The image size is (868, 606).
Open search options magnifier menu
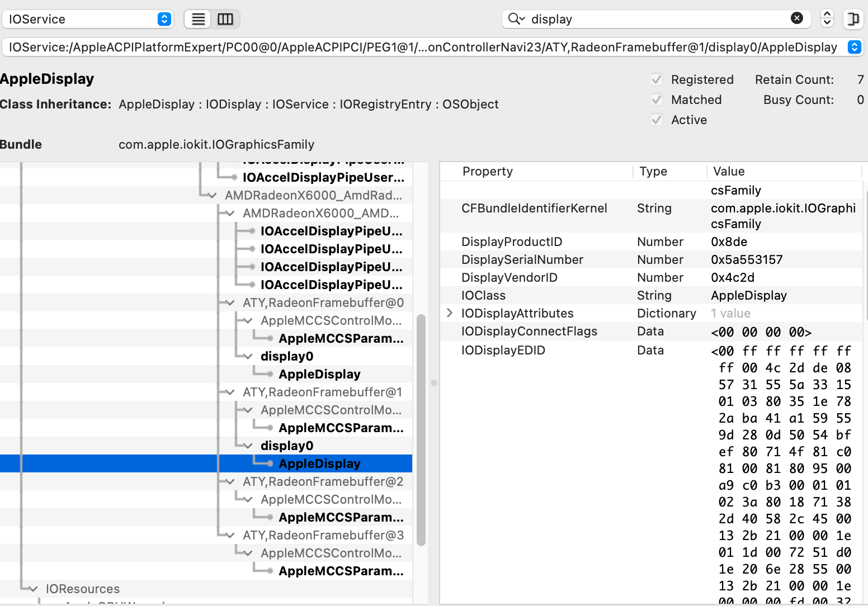[516, 19]
